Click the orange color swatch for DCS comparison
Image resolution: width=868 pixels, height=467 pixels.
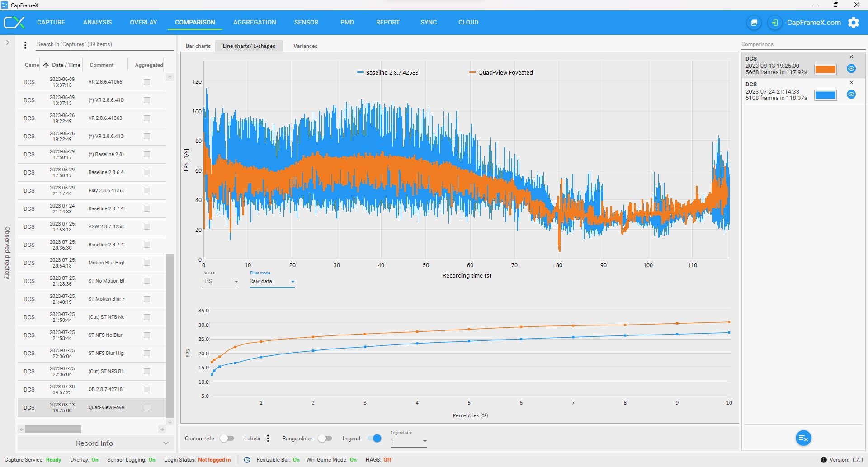826,69
